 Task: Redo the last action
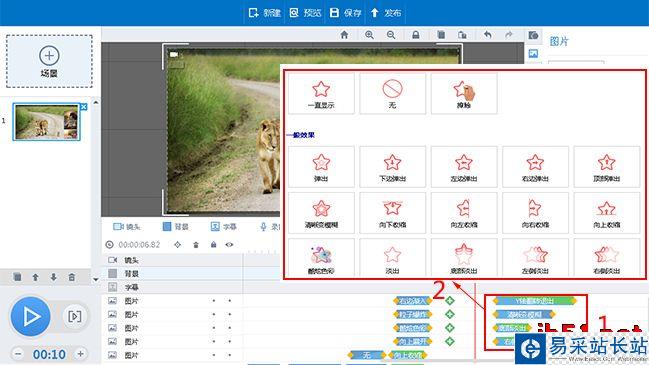coord(509,35)
